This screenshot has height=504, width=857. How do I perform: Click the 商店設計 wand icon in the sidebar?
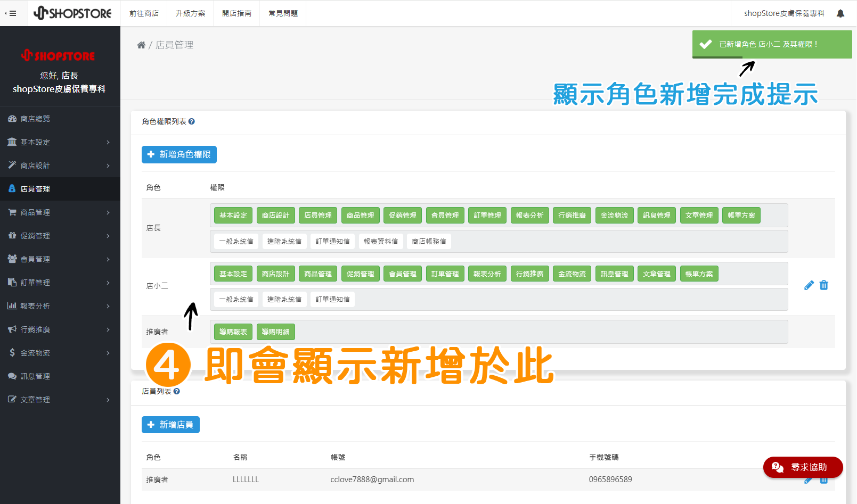coord(12,166)
